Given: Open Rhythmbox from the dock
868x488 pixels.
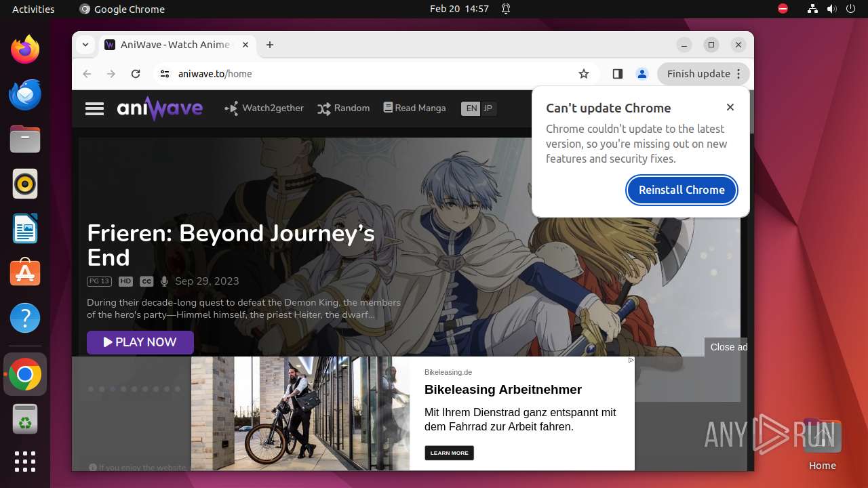Looking at the screenshot, I should (25, 184).
